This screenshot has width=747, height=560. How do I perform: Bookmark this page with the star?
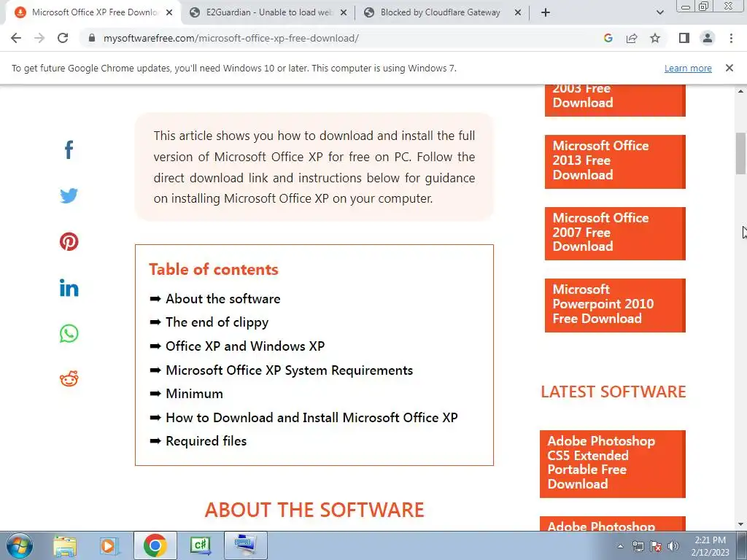coord(655,38)
